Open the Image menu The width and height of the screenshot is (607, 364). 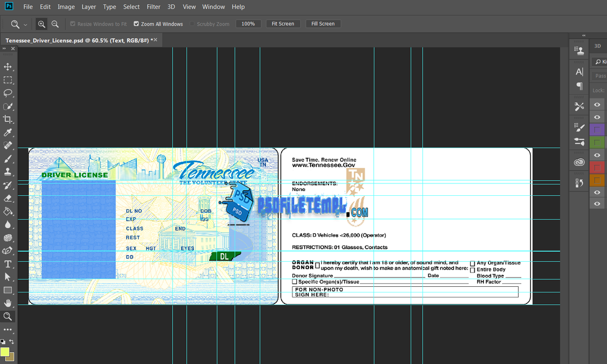pos(66,7)
